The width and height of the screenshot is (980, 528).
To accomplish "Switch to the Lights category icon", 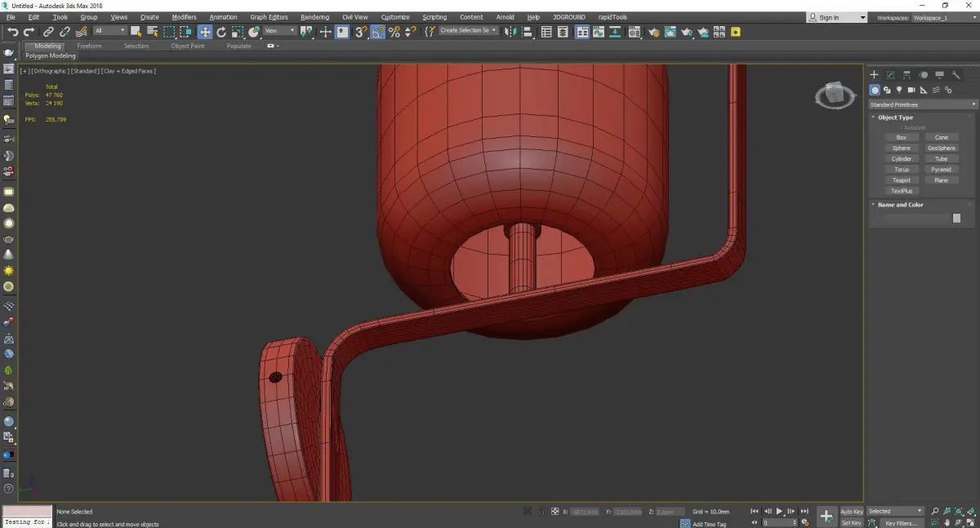I will click(x=899, y=90).
